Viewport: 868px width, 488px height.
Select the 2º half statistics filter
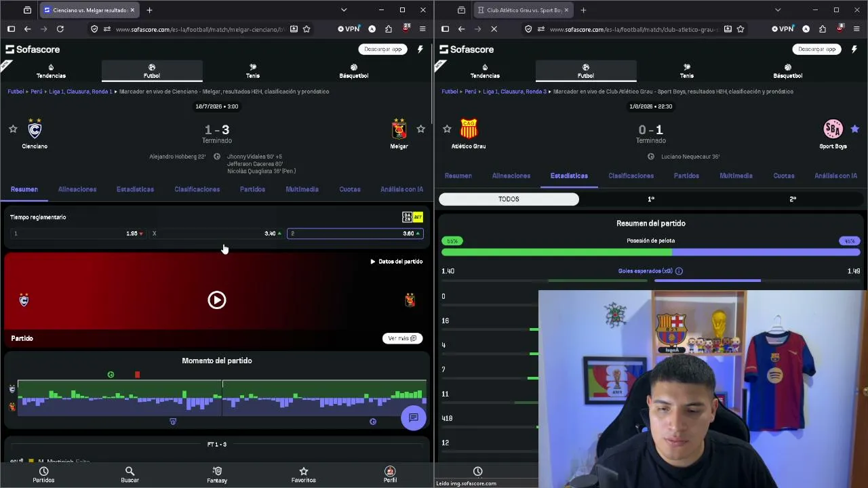point(793,199)
